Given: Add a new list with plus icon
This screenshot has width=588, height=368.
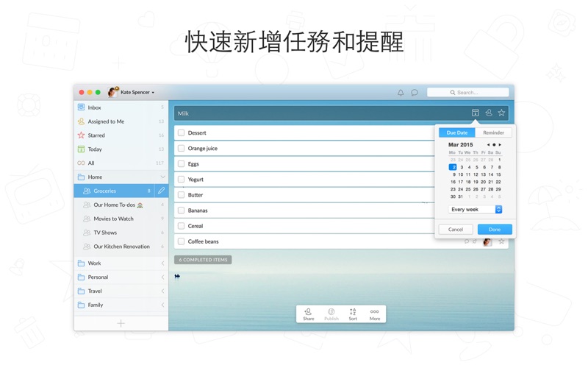Looking at the screenshot, I should click(121, 323).
